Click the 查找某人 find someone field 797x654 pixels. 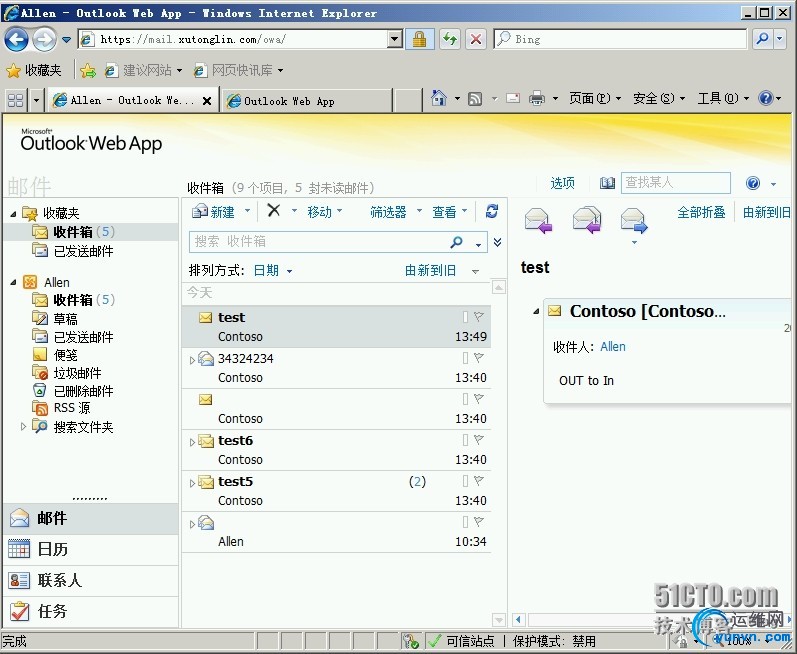[x=676, y=183]
